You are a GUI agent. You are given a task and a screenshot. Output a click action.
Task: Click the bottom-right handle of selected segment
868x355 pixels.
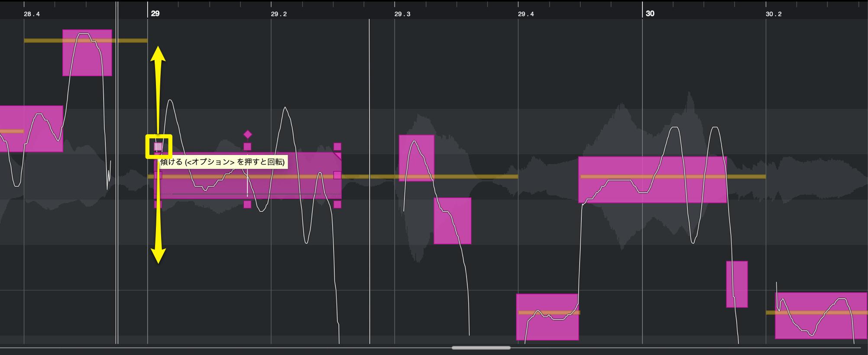coord(337,204)
